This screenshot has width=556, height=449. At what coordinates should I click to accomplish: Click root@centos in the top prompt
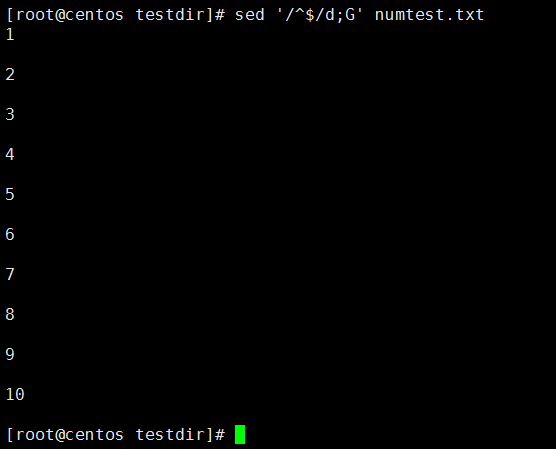click(70, 15)
